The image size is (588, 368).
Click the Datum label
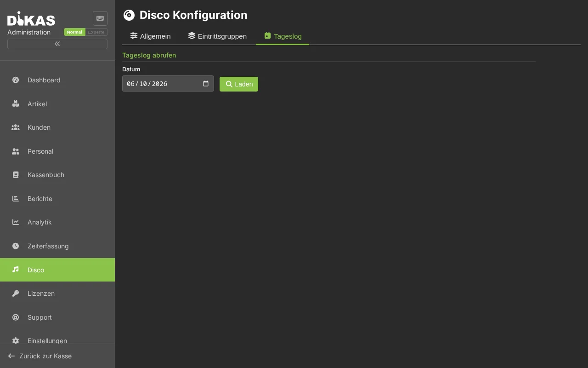(x=131, y=69)
